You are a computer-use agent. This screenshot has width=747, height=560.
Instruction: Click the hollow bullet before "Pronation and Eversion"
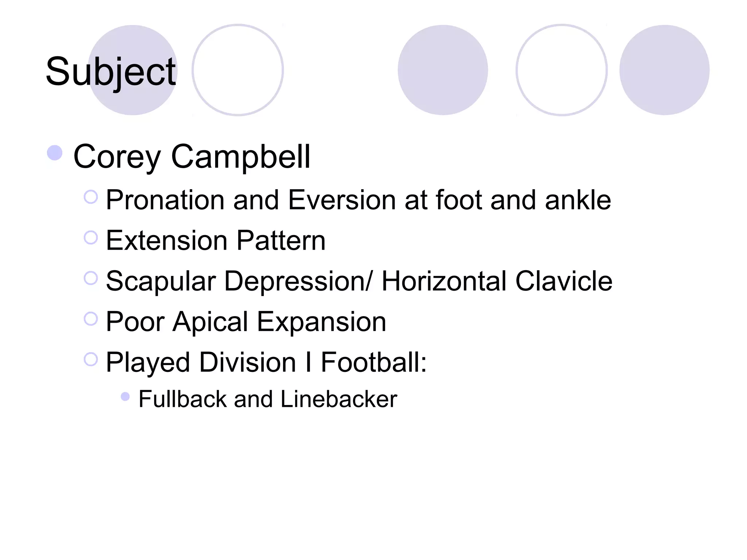(91, 197)
